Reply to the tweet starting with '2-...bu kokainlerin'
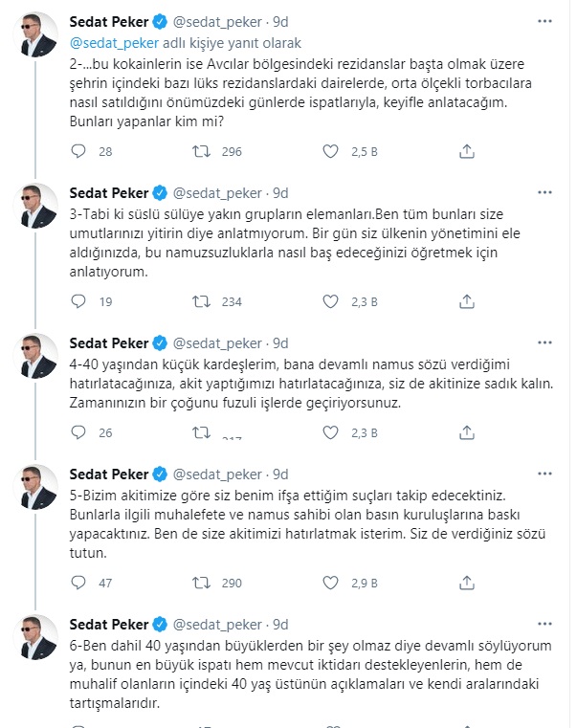Viewport: 577px width, 728px height. click(78, 151)
